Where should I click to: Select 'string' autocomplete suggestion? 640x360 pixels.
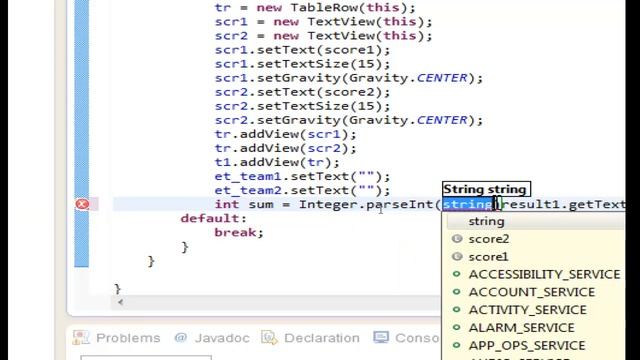coord(536,221)
